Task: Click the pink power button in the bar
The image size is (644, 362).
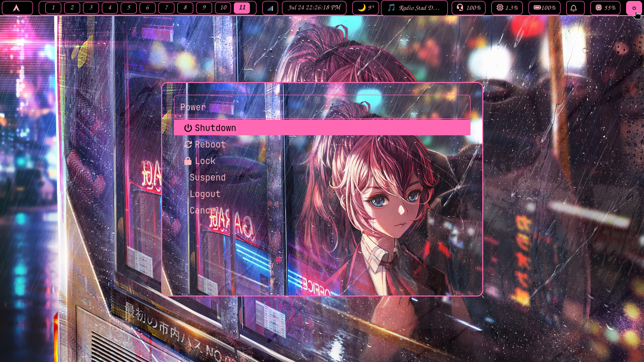Action: pos(634,8)
